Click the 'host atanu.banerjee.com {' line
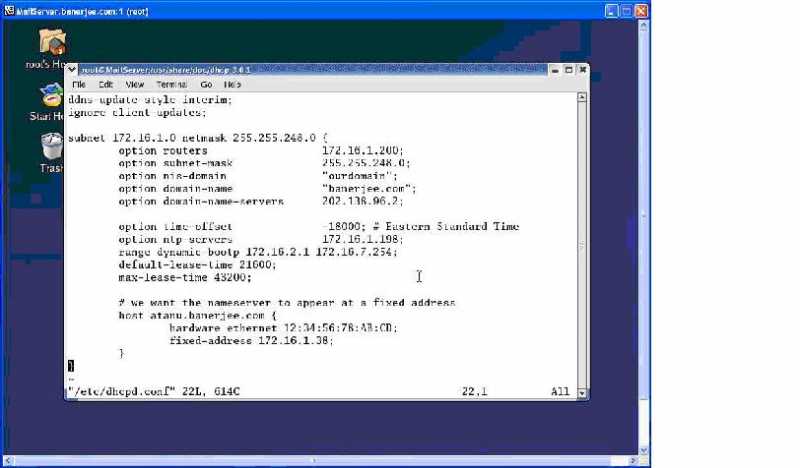The image size is (800, 468). point(198,315)
